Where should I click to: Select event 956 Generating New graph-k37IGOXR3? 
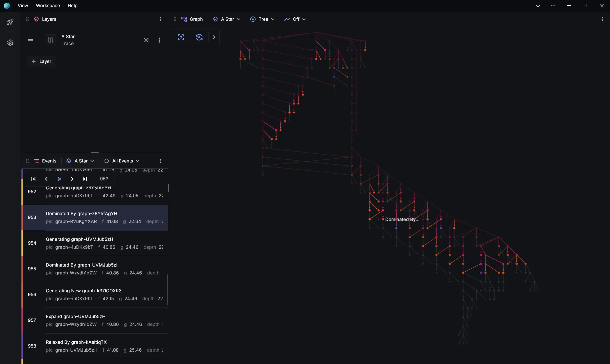pos(95,295)
